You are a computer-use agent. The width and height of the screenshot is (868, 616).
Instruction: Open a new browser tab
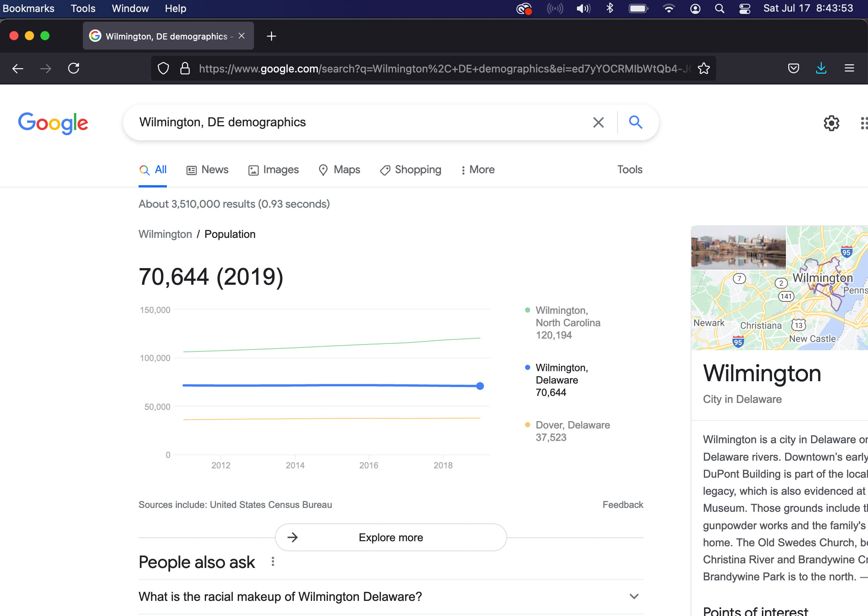point(271,36)
